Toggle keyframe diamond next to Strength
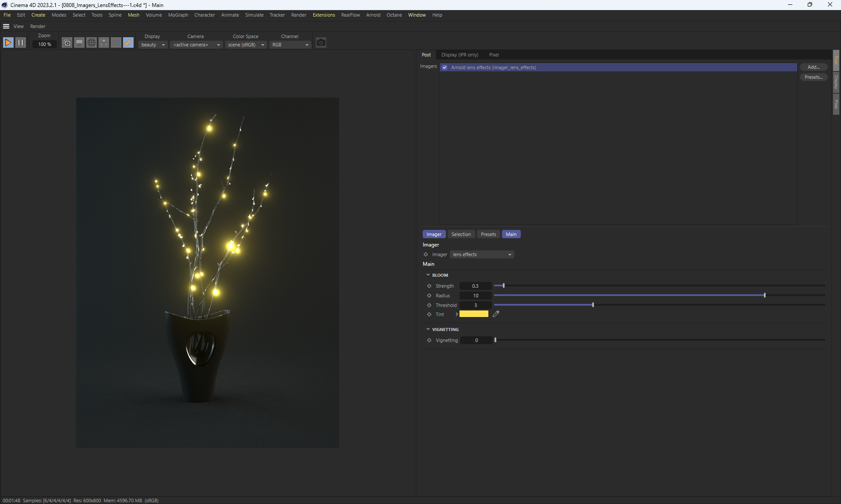Screen dimensions: 841x504 click(429, 286)
